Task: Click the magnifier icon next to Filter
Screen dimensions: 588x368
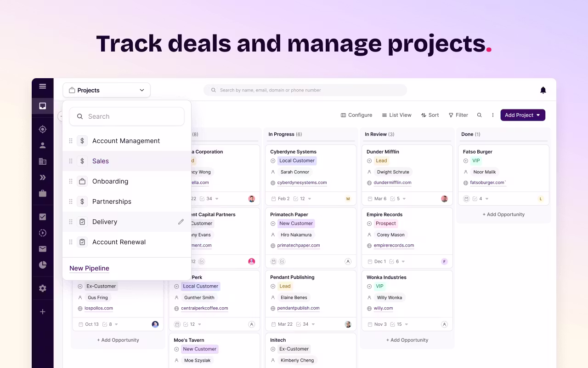Action: click(x=479, y=115)
